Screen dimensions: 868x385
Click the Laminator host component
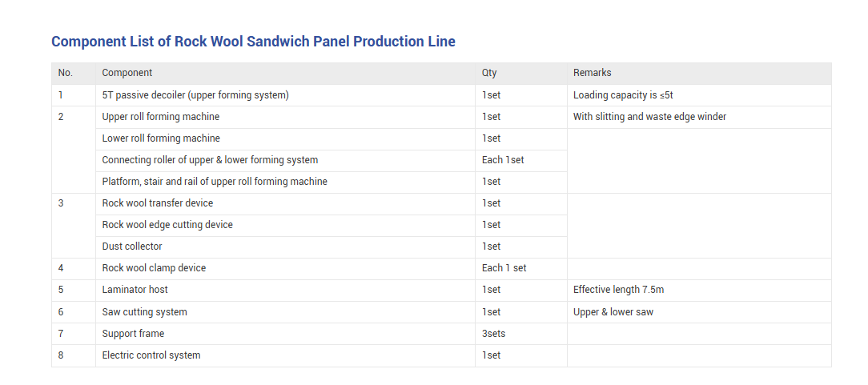coord(135,290)
